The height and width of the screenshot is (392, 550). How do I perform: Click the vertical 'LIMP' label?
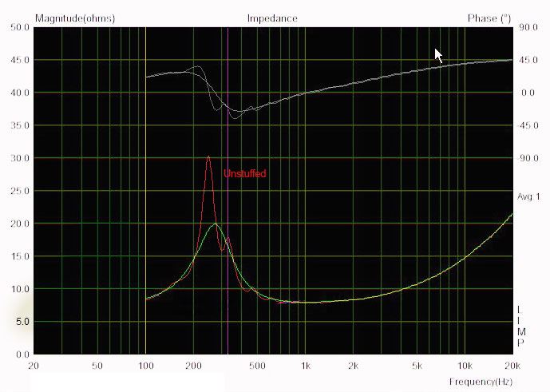point(521,326)
